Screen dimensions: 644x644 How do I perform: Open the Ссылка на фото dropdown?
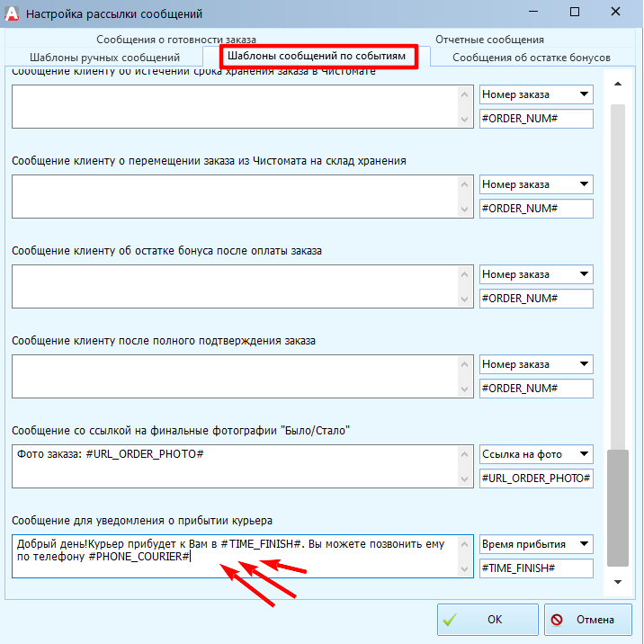click(536, 454)
